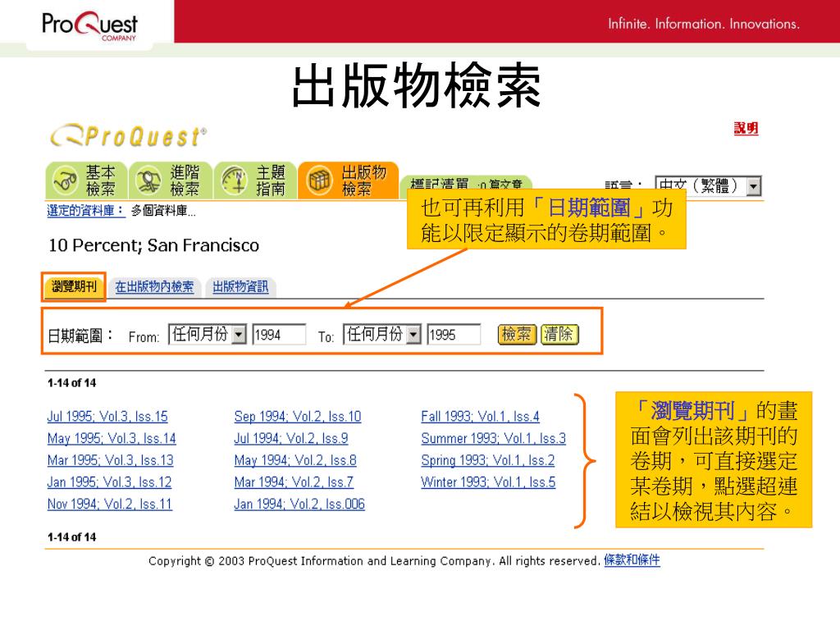Click the stylized ProQuest logo above tabs

(x=129, y=136)
